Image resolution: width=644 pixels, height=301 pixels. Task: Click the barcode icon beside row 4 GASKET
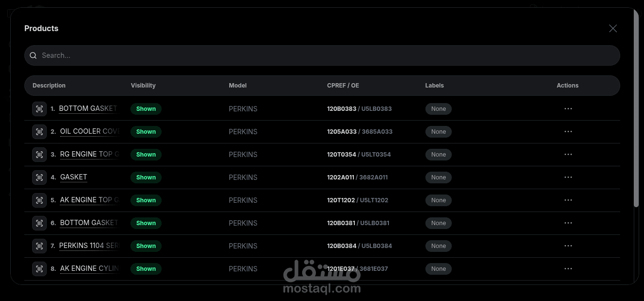(39, 177)
